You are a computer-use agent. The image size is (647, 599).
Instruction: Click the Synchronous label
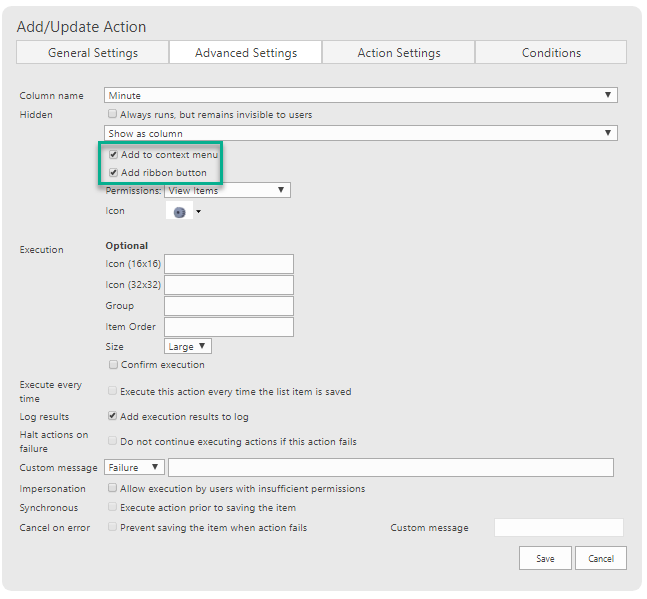click(x=49, y=508)
